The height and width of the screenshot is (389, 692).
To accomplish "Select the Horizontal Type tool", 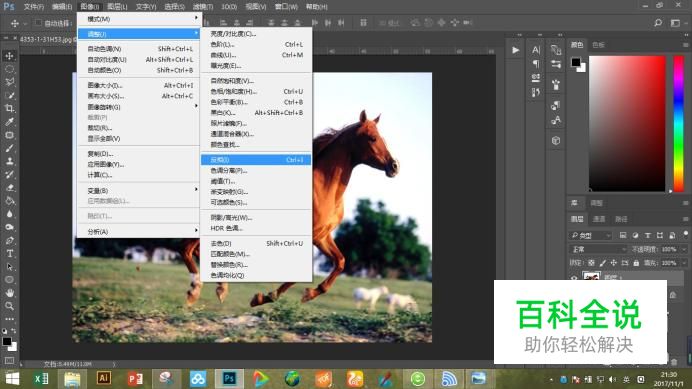I will point(9,253).
